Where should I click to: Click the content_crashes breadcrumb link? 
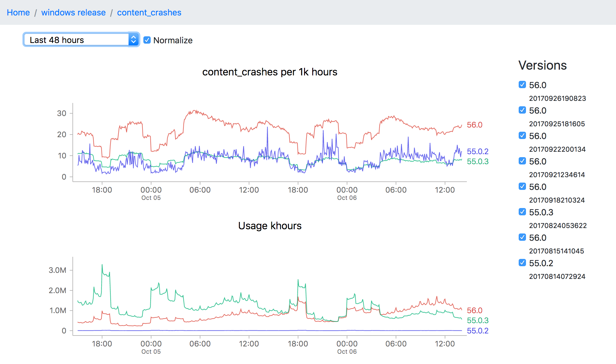click(x=149, y=12)
